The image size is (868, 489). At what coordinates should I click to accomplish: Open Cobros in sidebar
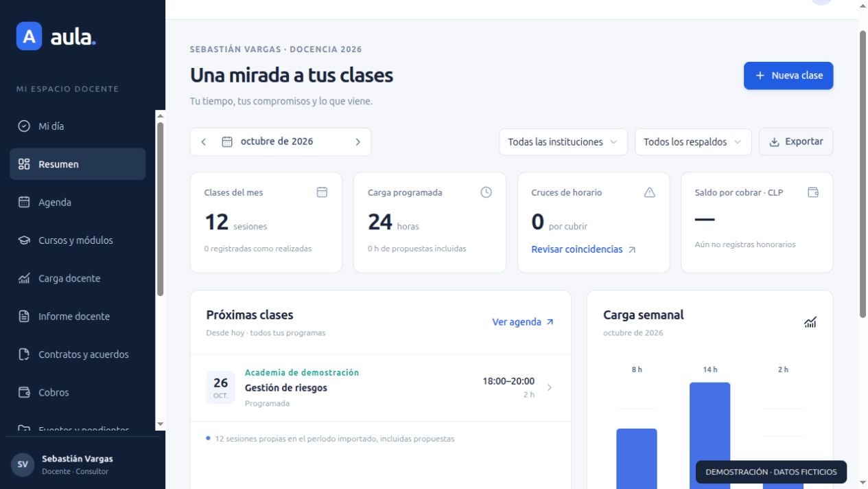click(78, 393)
